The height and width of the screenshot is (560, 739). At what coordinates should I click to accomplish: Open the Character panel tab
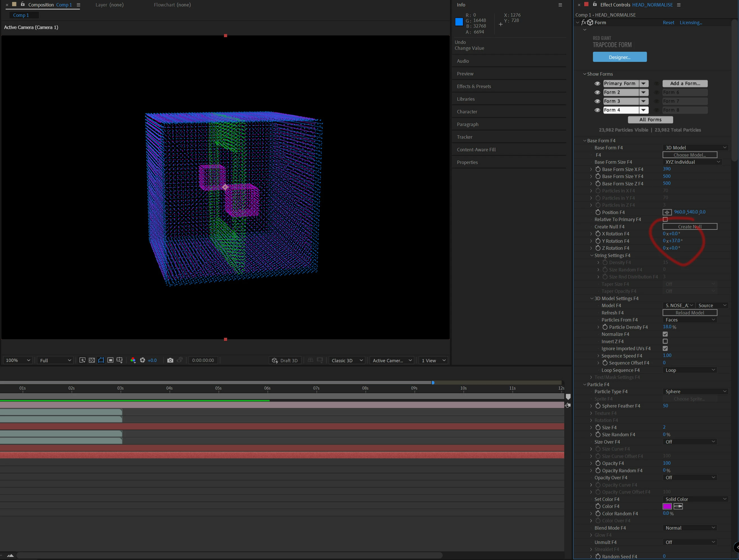[x=467, y=112]
